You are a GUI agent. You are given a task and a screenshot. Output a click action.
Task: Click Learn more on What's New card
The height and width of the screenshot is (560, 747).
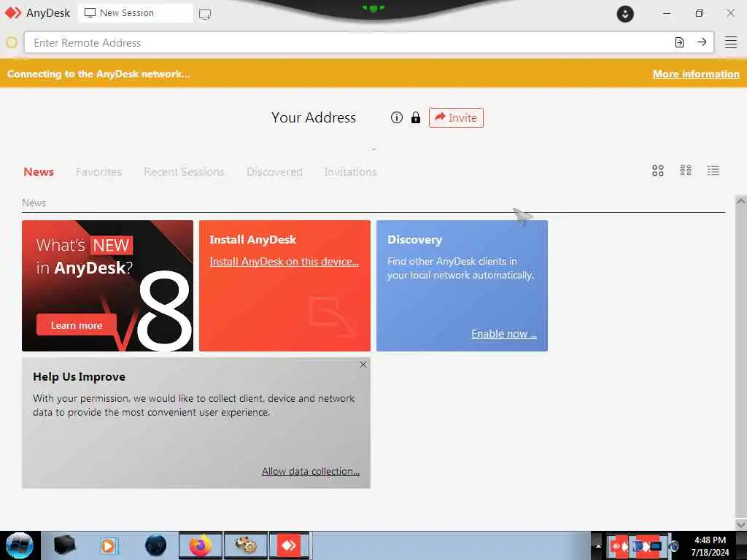pyautogui.click(x=76, y=325)
